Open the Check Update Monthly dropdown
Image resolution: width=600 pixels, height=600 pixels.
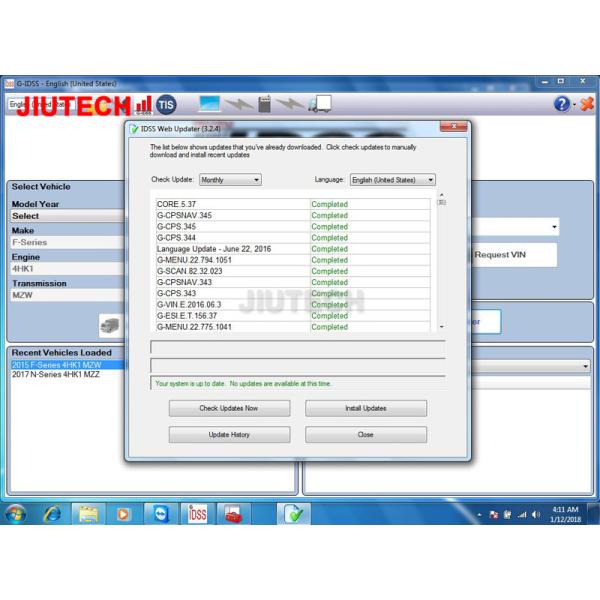(230, 180)
